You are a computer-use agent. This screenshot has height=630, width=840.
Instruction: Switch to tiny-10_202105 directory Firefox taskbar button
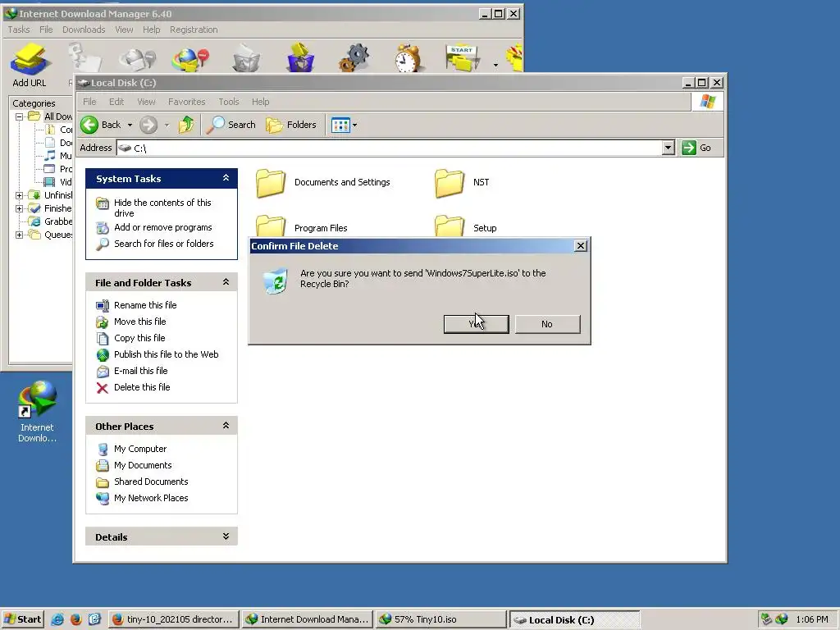coord(174,619)
